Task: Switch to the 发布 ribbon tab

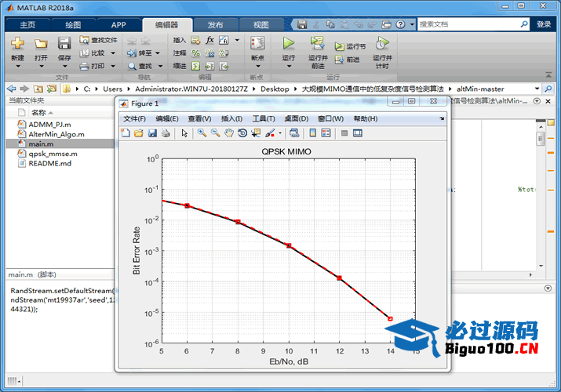Action: pyautogui.click(x=216, y=24)
